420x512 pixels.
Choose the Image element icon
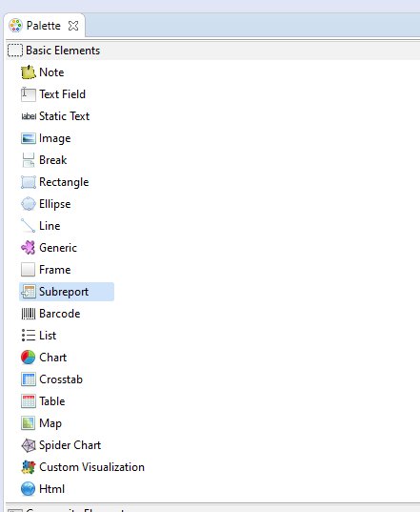tap(28, 138)
